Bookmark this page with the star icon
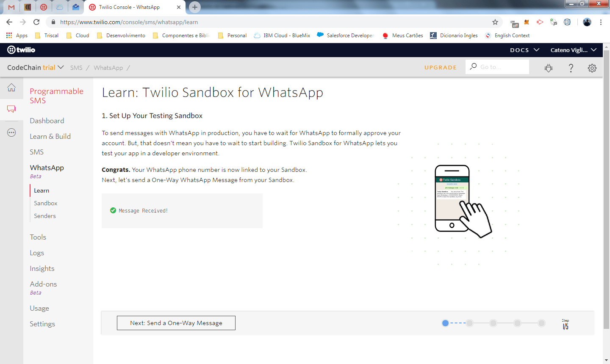 pos(495,22)
